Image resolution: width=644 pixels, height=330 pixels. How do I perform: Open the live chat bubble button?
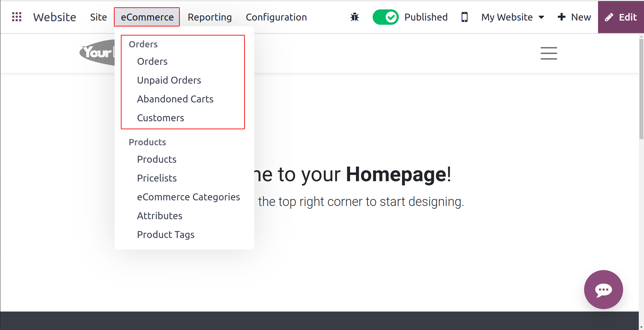(603, 290)
